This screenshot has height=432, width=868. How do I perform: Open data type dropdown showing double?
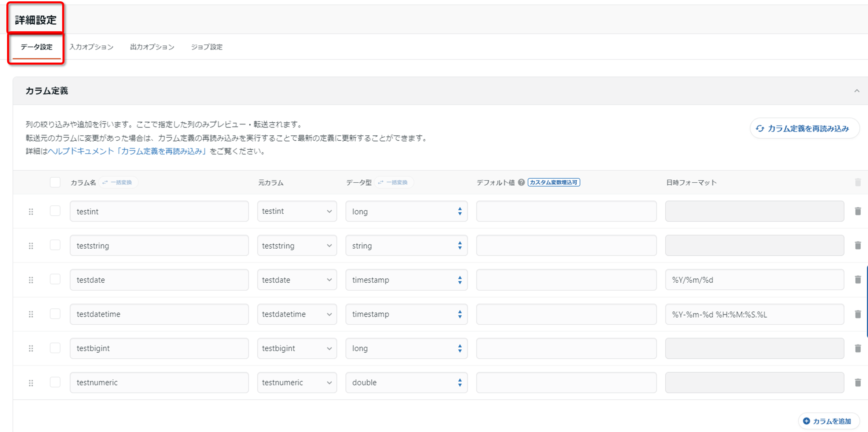[406, 383]
